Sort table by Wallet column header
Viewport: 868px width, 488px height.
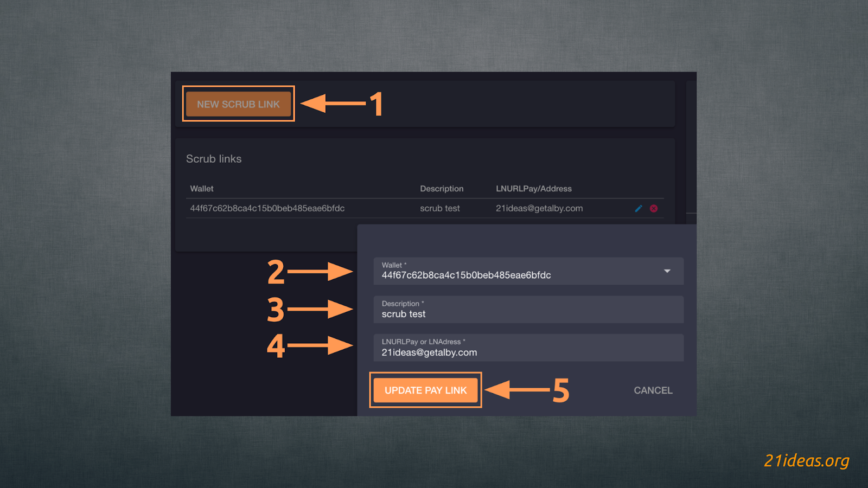coord(202,189)
